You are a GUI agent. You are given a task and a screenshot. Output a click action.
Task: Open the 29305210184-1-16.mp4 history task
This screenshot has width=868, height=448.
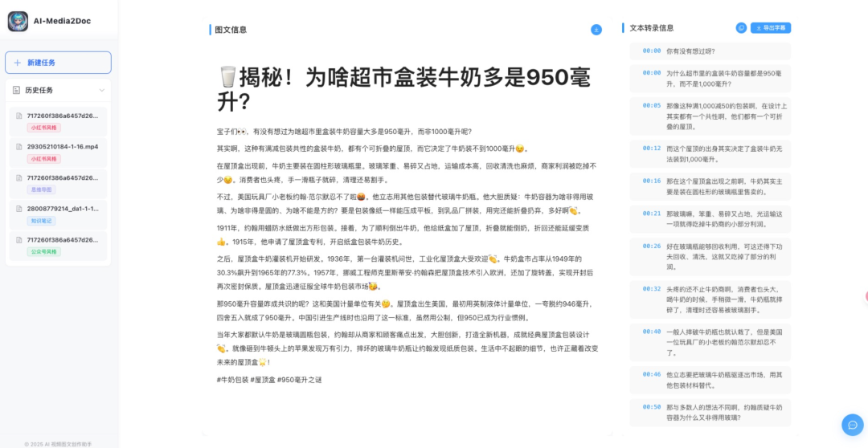click(58, 153)
